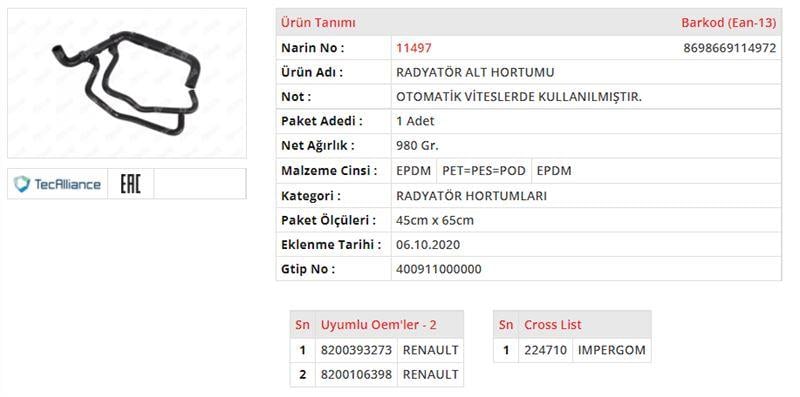Click the EAC certification mark

pyautogui.click(x=130, y=184)
